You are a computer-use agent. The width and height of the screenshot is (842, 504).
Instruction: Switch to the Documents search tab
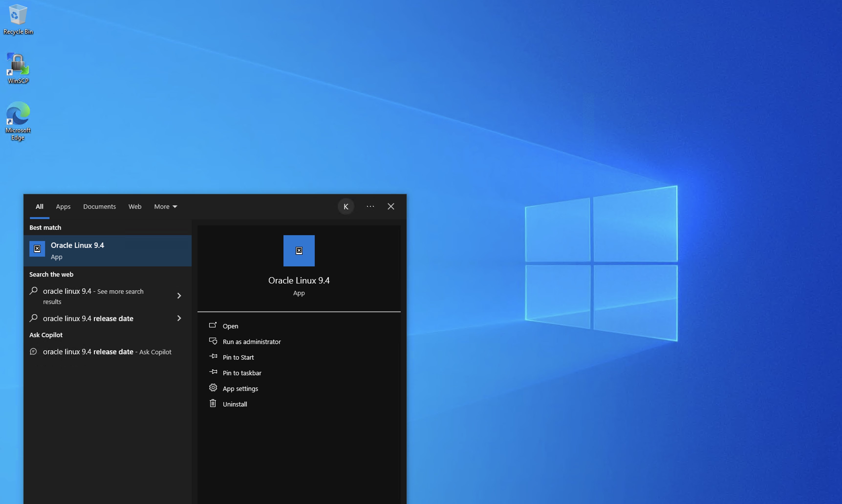[x=99, y=207]
